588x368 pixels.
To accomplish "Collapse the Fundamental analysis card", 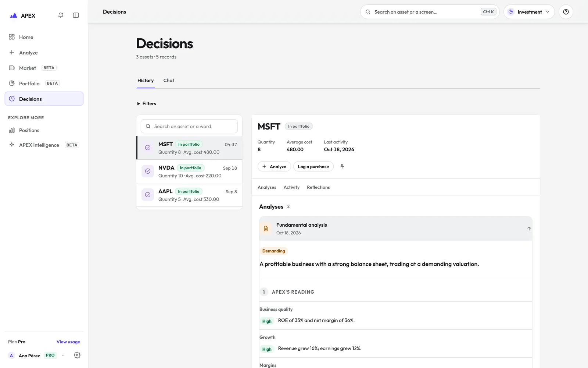I will (x=529, y=229).
